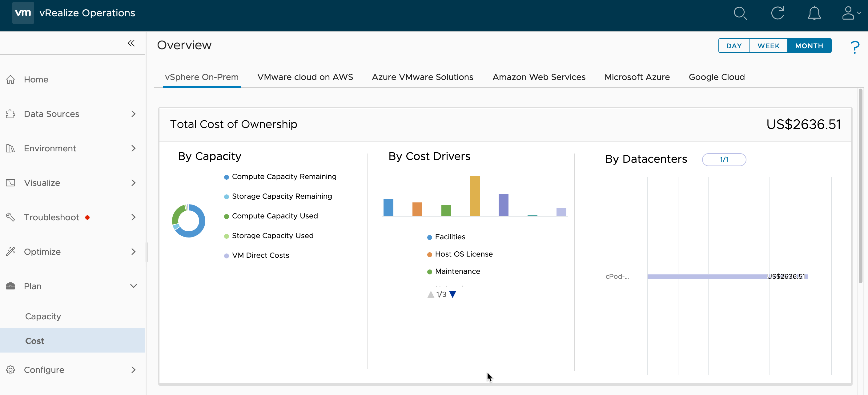Go to previous cost driver legend page
Screen dimensions: 868x395
pyautogui.click(x=431, y=294)
